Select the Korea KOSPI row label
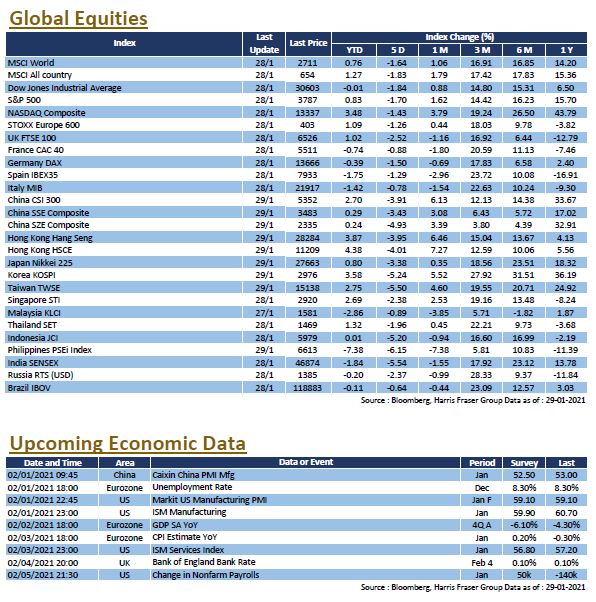This screenshot has width=596, height=602. pos(31,275)
